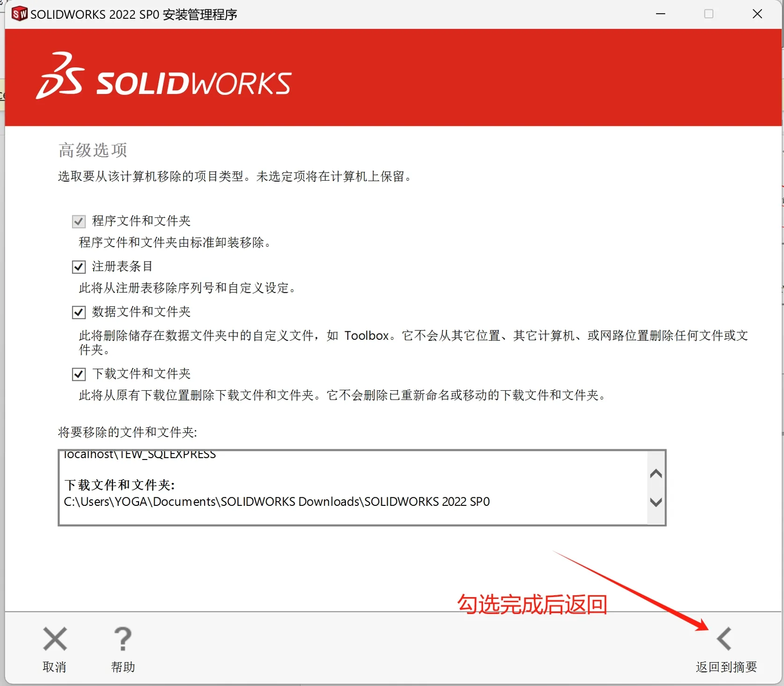Uncheck the 数据文件和文件夹 checkbox
This screenshot has height=686, width=784.
79,312
